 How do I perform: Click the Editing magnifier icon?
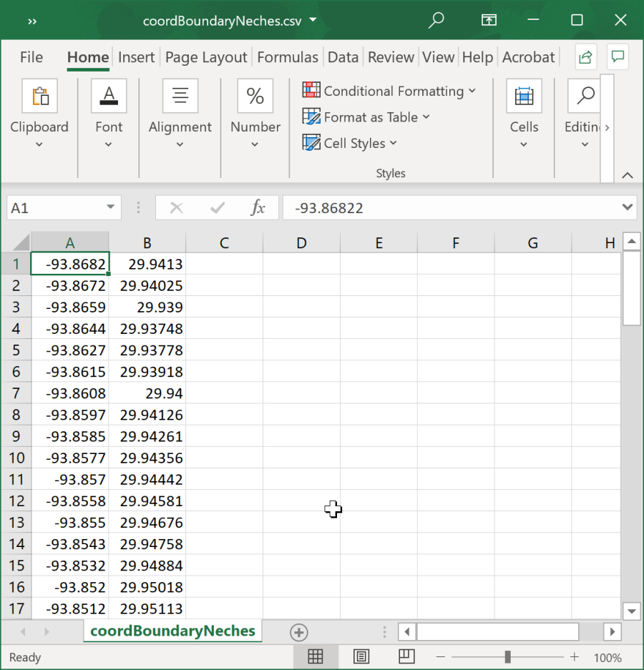pos(585,96)
